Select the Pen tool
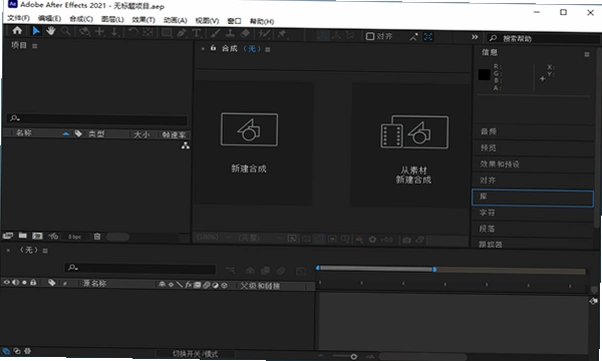 pyautogui.click(x=181, y=33)
